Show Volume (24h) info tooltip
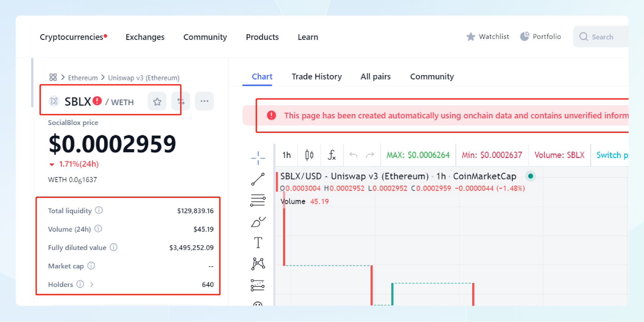The image size is (644, 322). (x=98, y=229)
